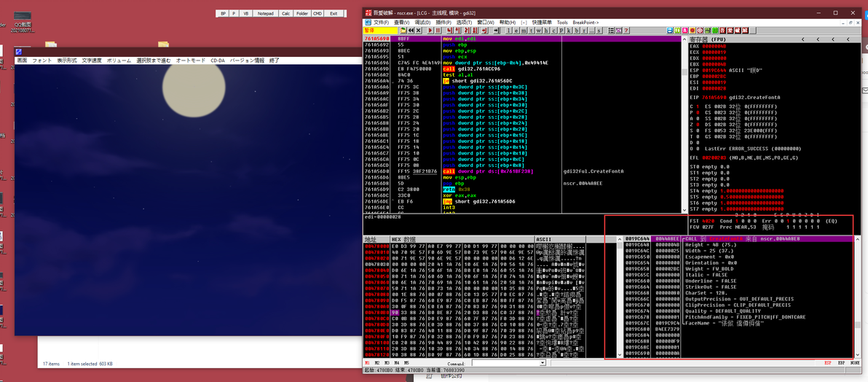The image size is (868, 382).
Task: Click the Command input field
Action: click(x=505, y=363)
